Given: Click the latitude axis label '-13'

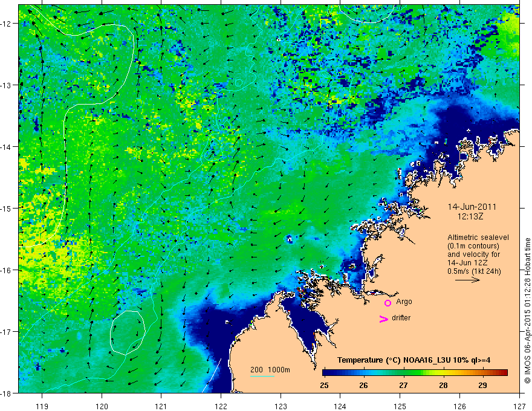Looking at the screenshot, I should point(7,85).
